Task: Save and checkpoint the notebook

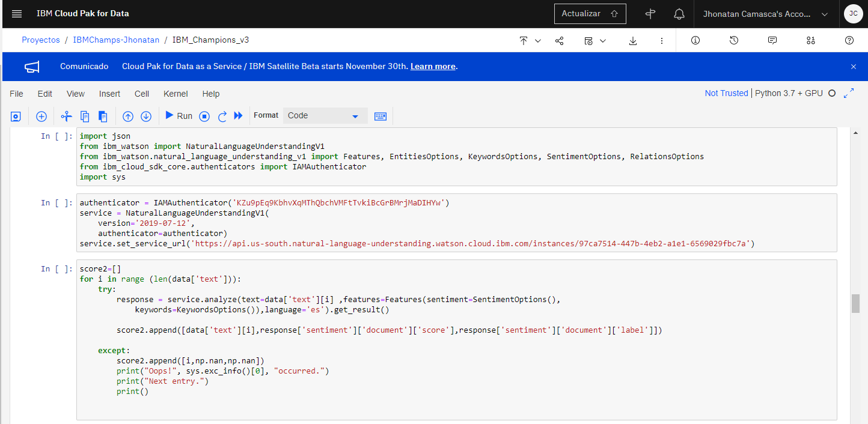Action: pyautogui.click(x=16, y=116)
